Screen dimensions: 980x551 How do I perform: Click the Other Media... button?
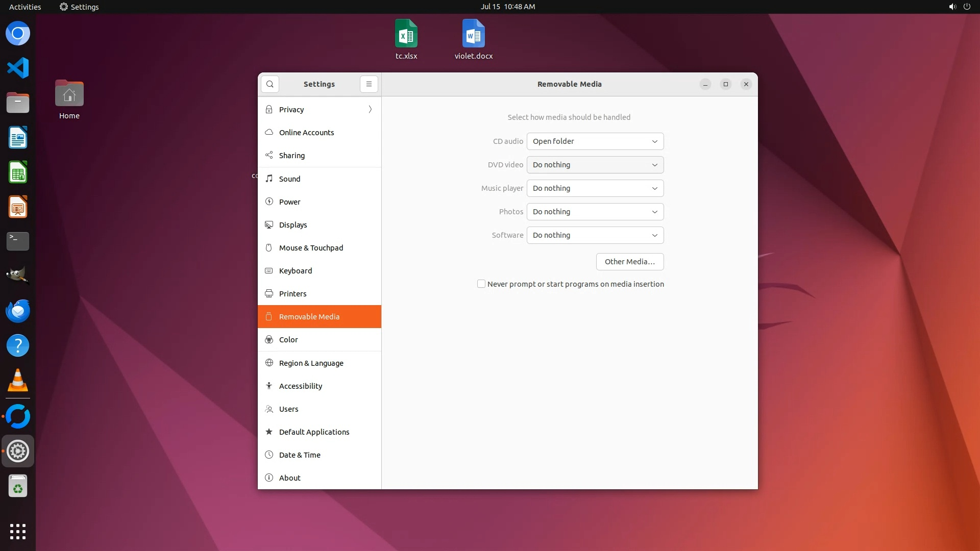629,261
